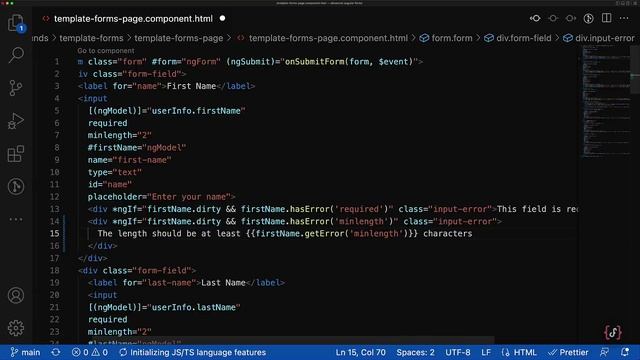Click the curly-brace logo overlay icon
The width and height of the screenshot is (640, 360).
(x=613, y=332)
